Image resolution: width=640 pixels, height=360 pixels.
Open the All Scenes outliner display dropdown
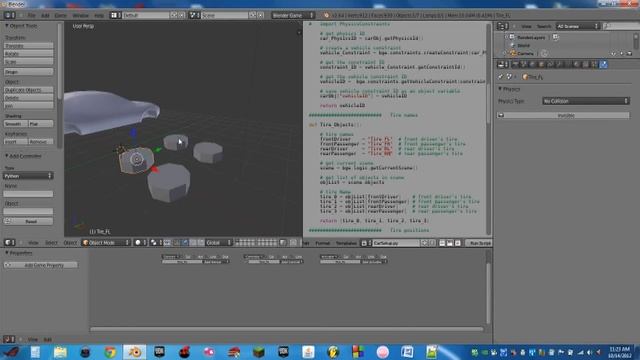[x=578, y=26]
